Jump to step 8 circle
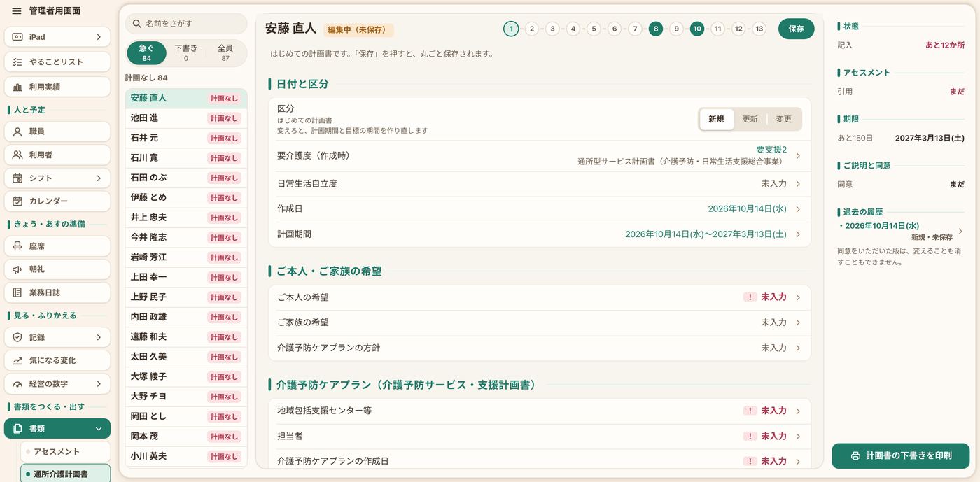This screenshot has height=482, width=980. tap(655, 29)
